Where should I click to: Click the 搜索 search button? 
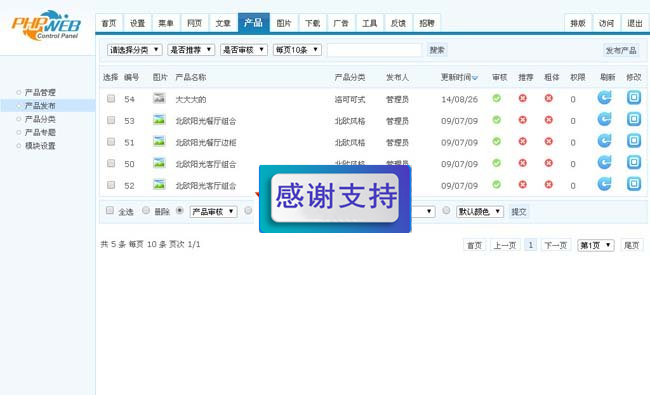(x=437, y=50)
